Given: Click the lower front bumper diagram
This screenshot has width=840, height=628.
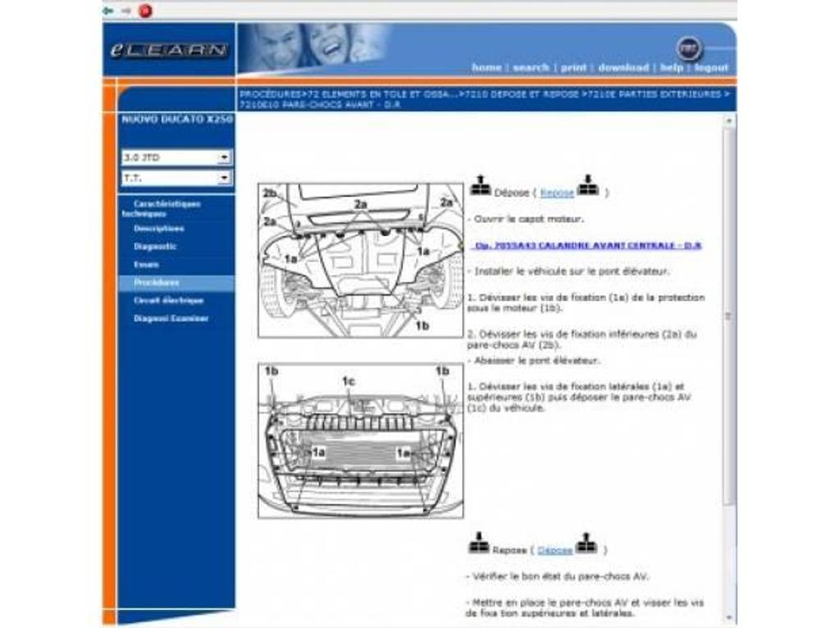Looking at the screenshot, I should pyautogui.click(x=360, y=441).
